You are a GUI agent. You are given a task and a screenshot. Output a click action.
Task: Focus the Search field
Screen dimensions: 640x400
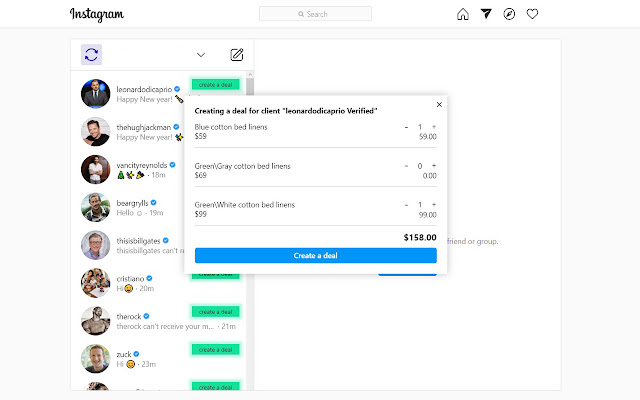tap(316, 14)
